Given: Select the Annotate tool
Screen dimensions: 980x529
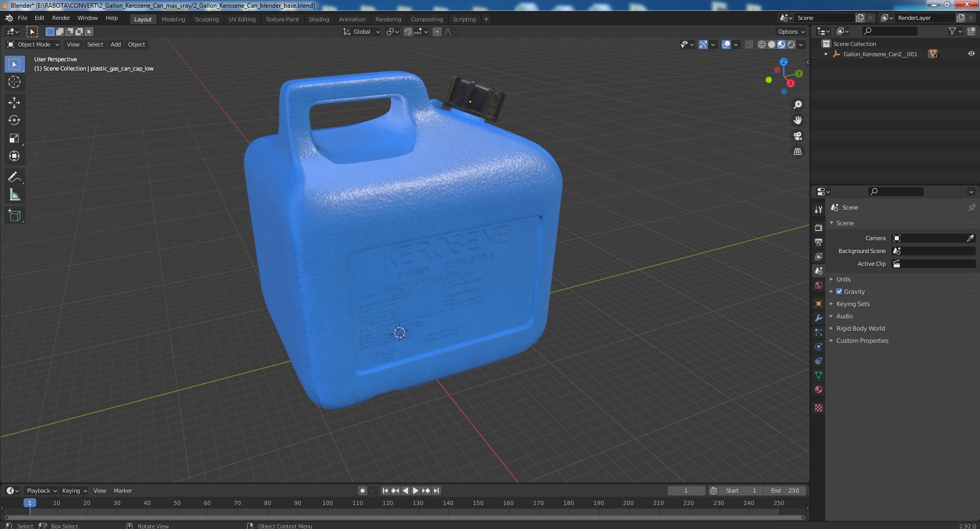Looking at the screenshot, I should point(14,177).
